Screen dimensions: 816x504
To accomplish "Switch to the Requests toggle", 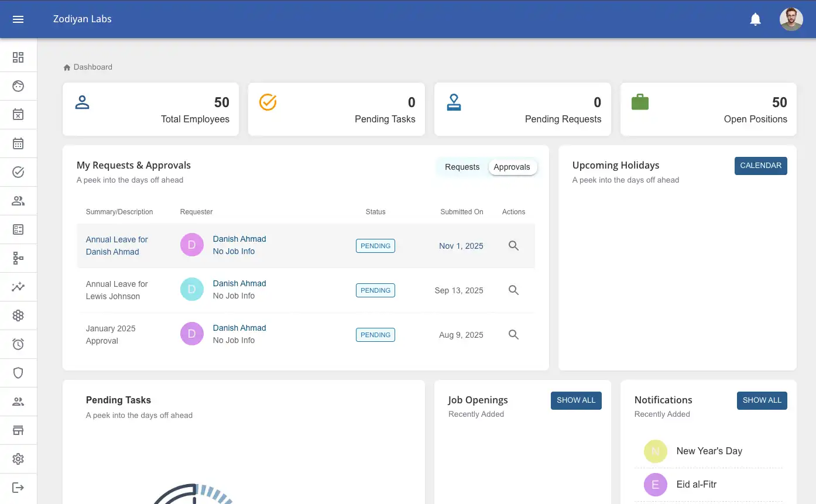I will tap(462, 167).
